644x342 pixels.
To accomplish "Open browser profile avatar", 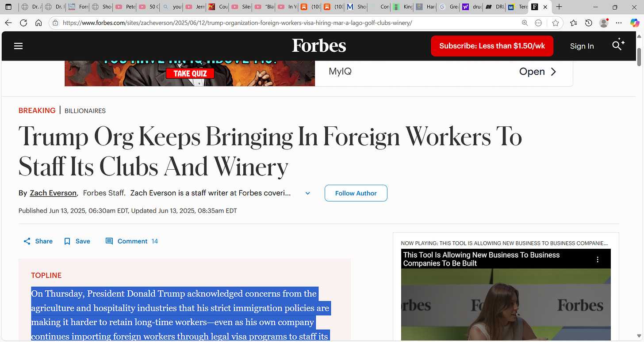I will click(x=604, y=23).
